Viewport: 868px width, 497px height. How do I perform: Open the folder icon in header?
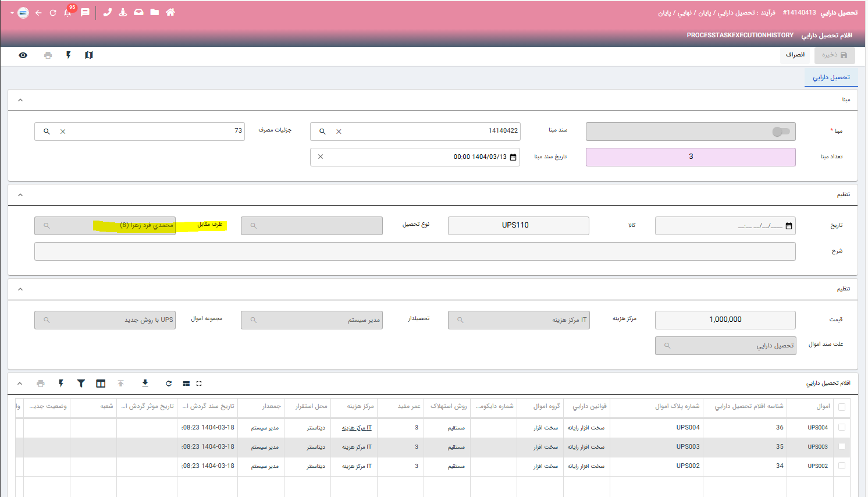pos(155,12)
